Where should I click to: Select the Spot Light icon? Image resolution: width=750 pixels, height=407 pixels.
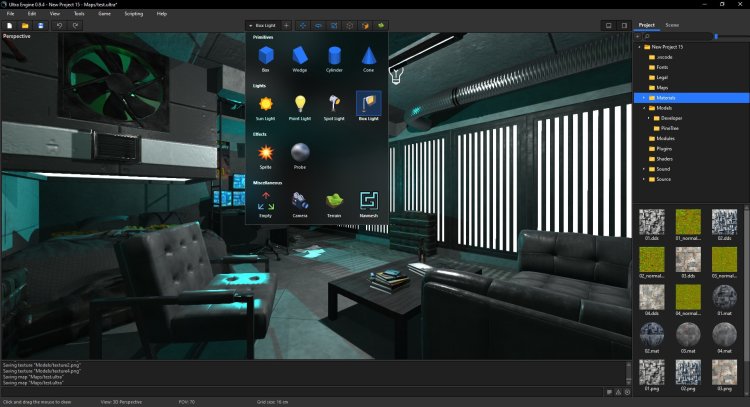(x=334, y=104)
